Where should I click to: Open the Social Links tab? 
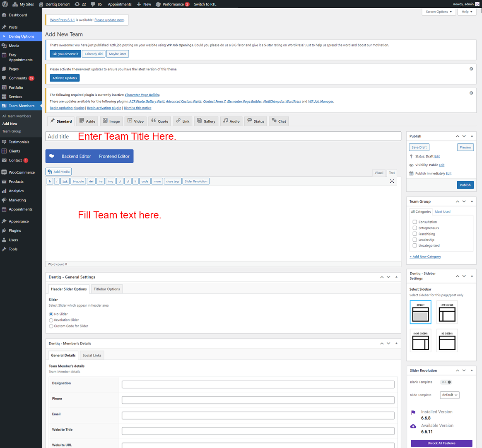point(92,355)
